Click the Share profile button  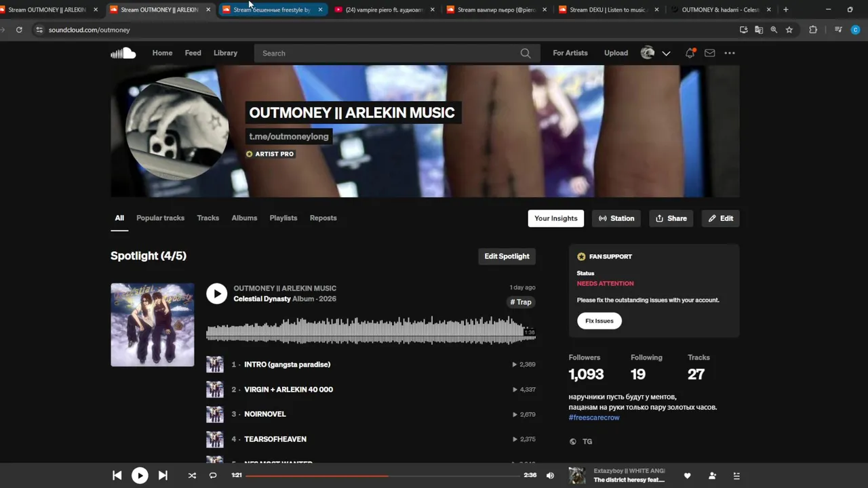pyautogui.click(x=671, y=218)
